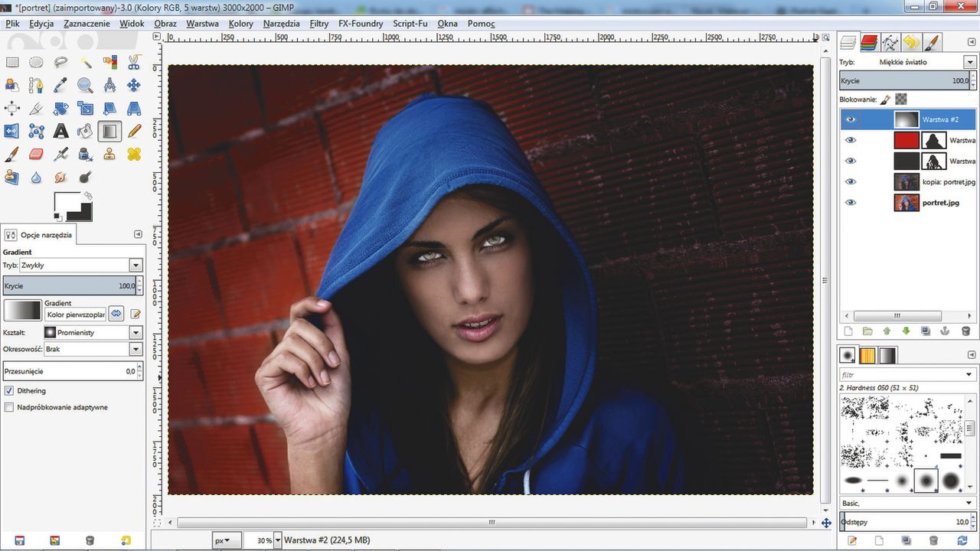Open the Plik menu

12,24
